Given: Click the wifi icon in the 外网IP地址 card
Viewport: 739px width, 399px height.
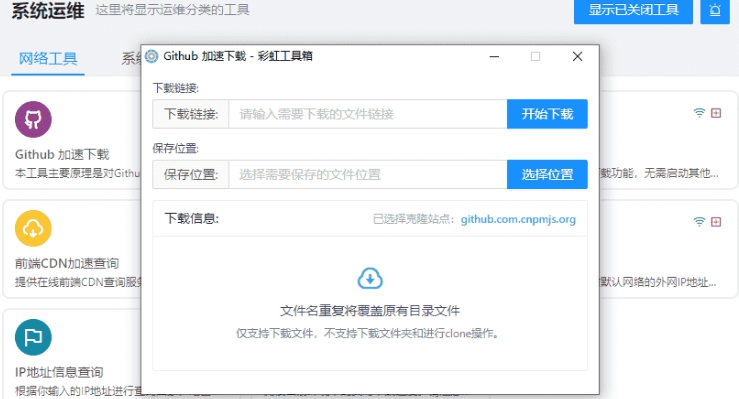Looking at the screenshot, I should tap(699, 221).
